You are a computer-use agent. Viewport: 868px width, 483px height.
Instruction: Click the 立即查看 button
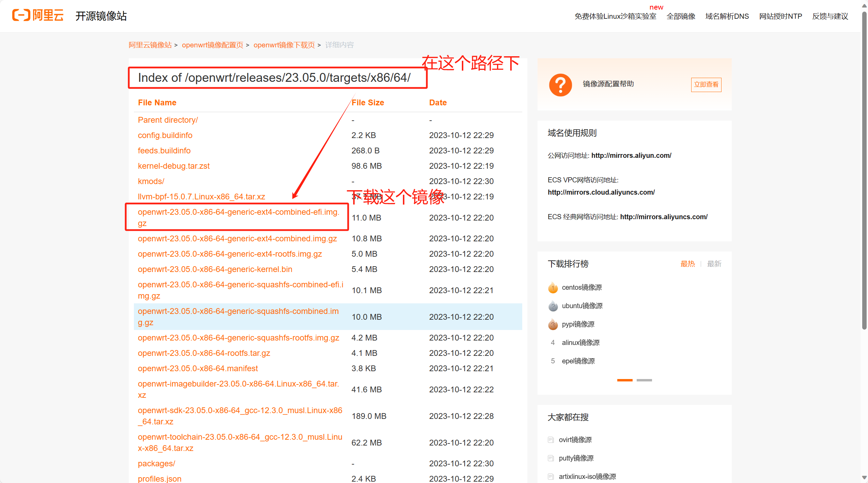pyautogui.click(x=706, y=85)
